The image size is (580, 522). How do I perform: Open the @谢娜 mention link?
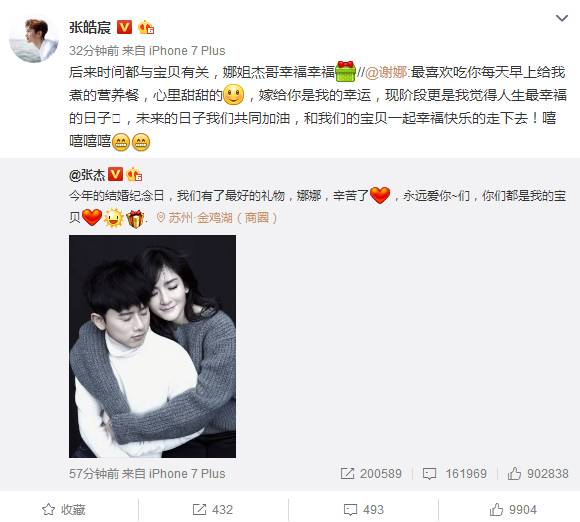pyautogui.click(x=387, y=72)
